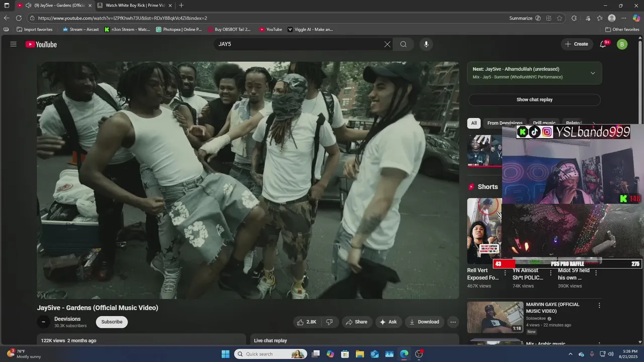Click taskbar Quick search box
The width and height of the screenshot is (644, 362).
271,354
